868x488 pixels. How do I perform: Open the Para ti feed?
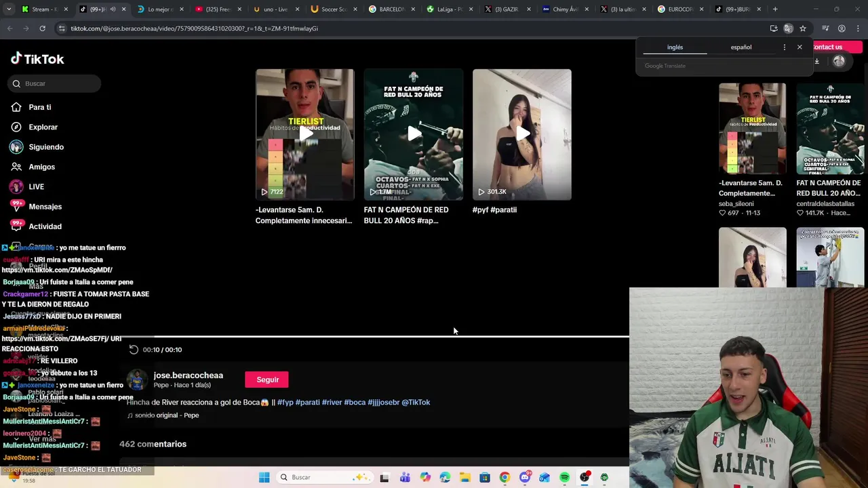pyautogui.click(x=39, y=107)
